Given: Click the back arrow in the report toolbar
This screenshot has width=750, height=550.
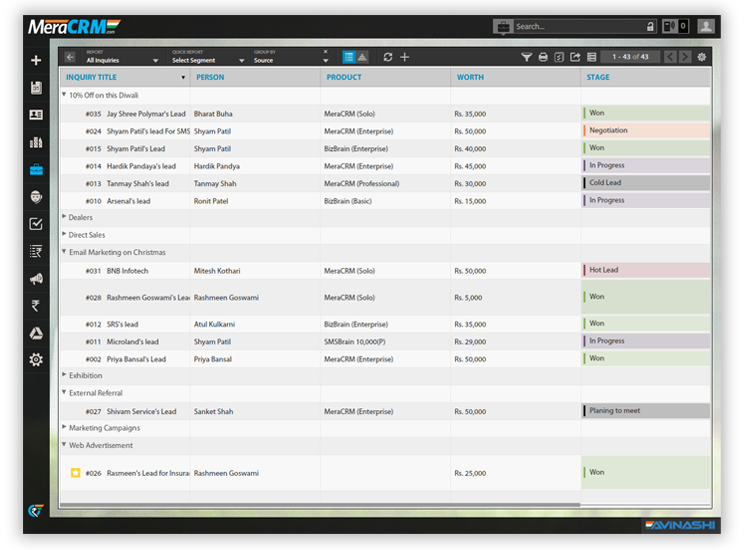Looking at the screenshot, I should (70, 57).
